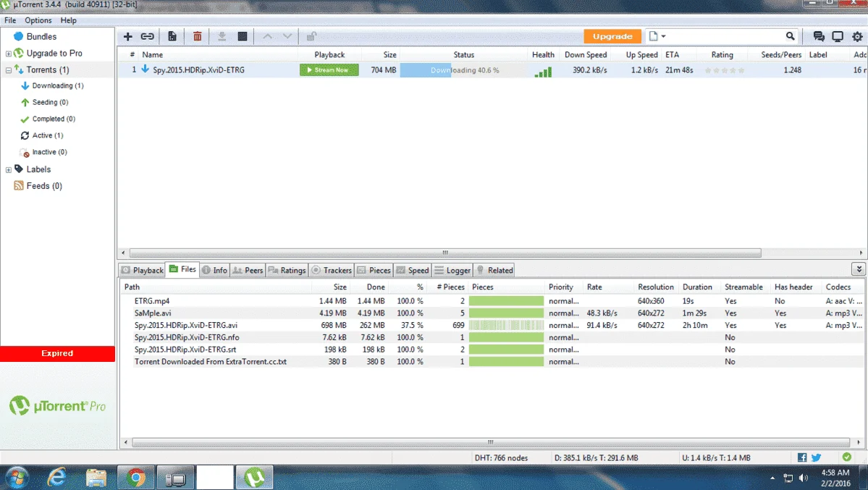Switch to the Speed tab
Image resolution: width=868 pixels, height=490 pixels.
[x=413, y=270]
